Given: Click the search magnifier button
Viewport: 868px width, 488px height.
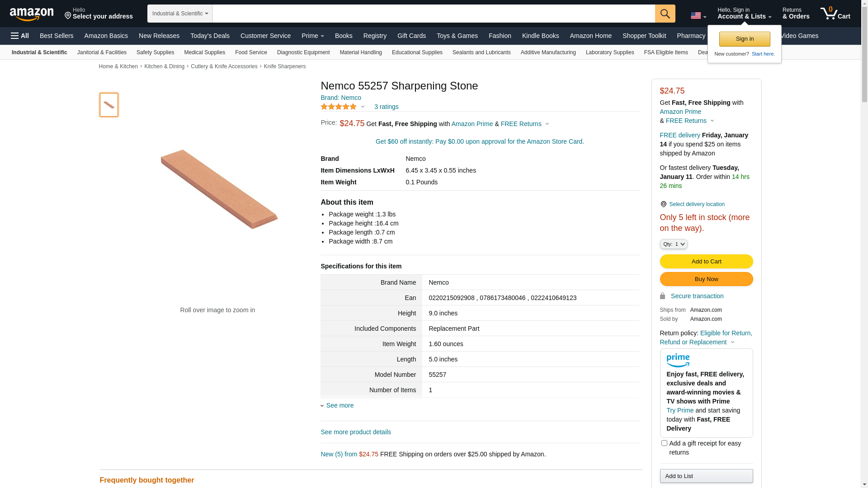Looking at the screenshot, I should 665,14.
